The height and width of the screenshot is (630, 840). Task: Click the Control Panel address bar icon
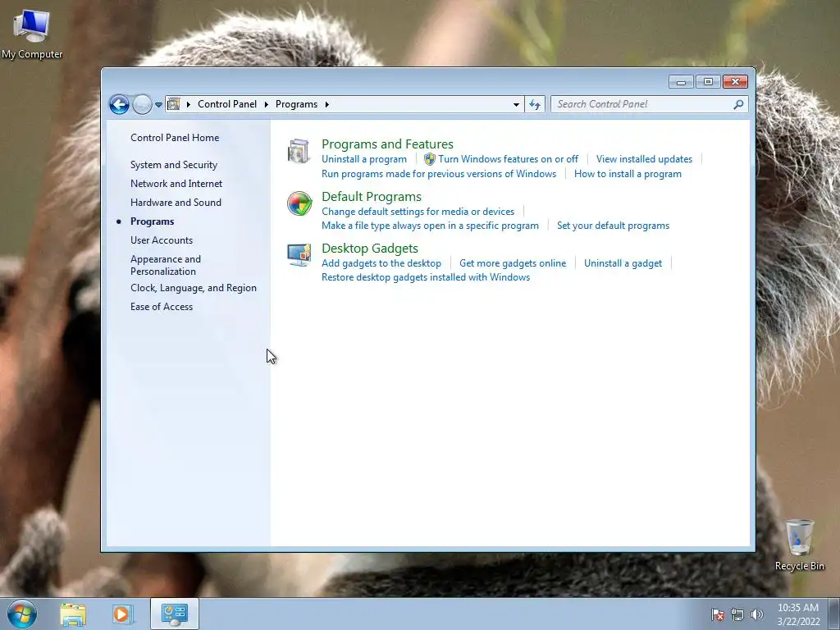[174, 104]
